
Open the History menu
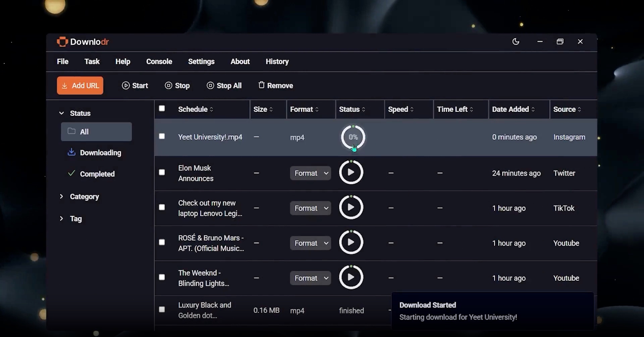click(x=277, y=62)
